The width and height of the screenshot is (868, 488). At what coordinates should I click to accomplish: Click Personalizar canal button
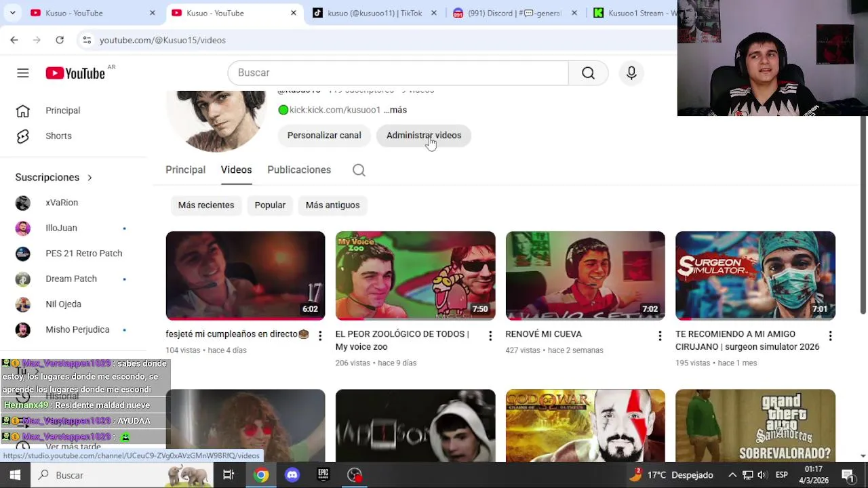point(324,136)
